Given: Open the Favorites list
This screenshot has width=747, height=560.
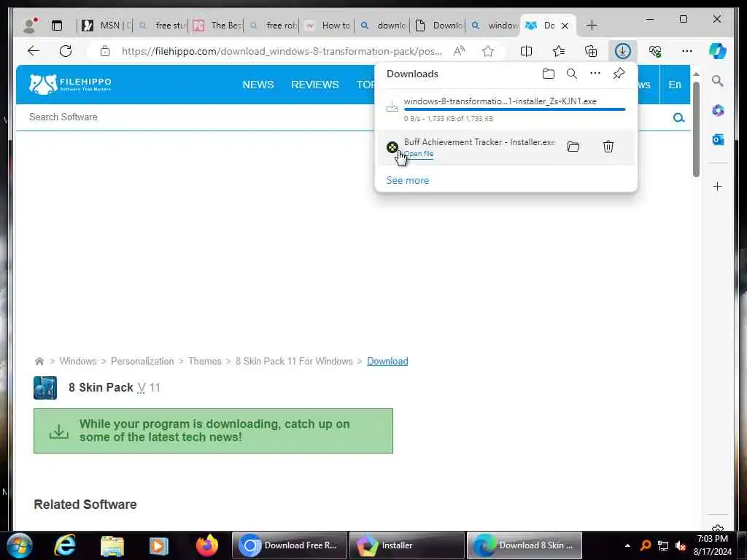Looking at the screenshot, I should coord(558,51).
